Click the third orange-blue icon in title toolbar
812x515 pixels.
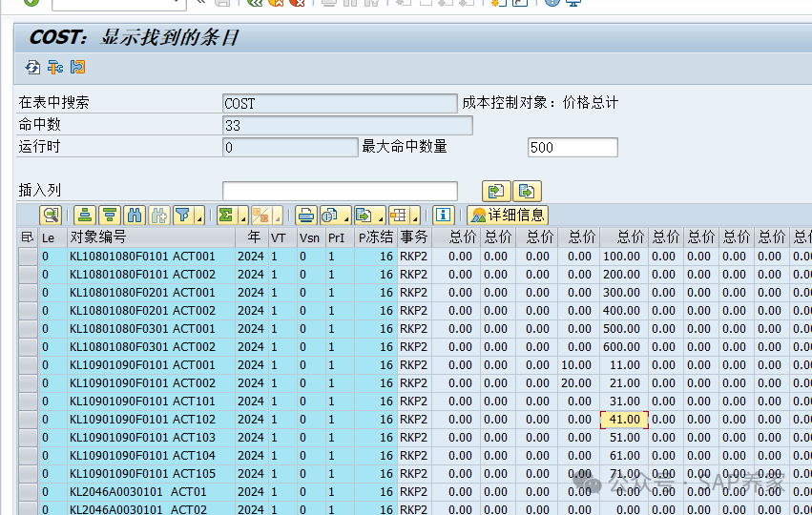tap(77, 68)
